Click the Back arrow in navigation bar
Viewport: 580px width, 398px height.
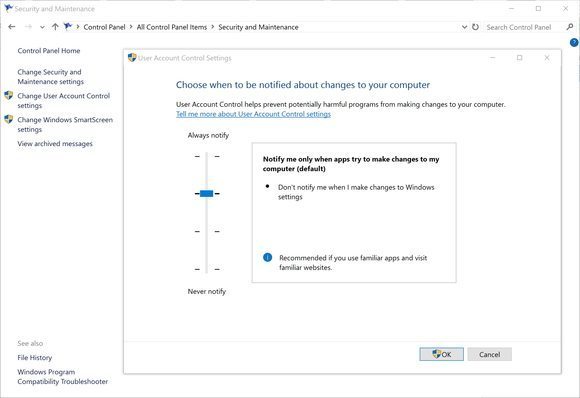pos(12,27)
